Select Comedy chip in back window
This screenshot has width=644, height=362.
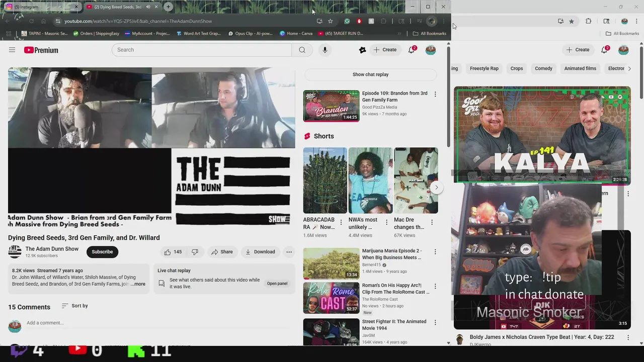[543, 68]
